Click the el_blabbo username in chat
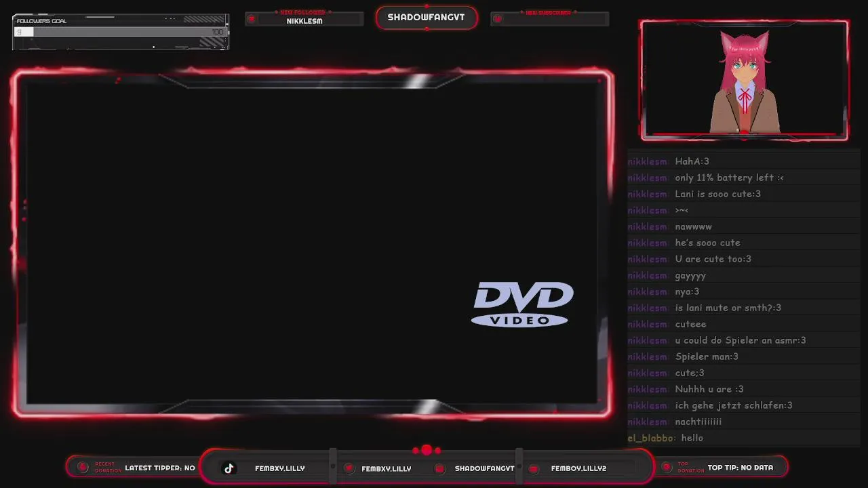868x488 pixels. 652,438
